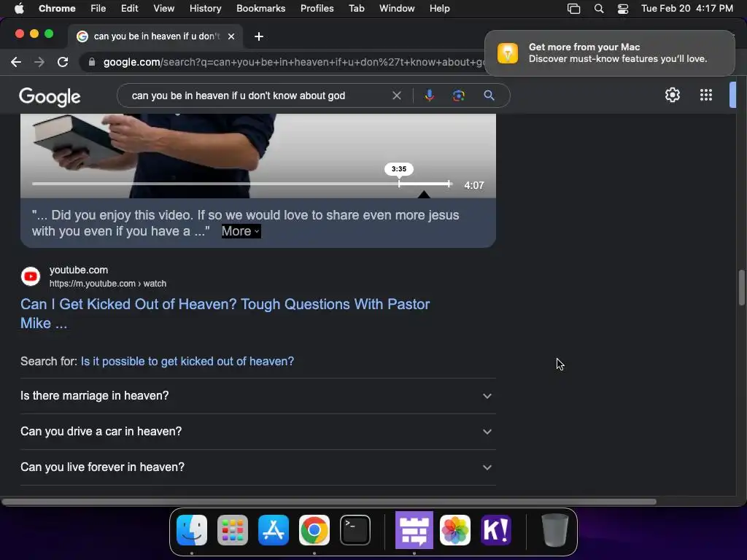Select the Google search results tab

pyautogui.click(x=155, y=36)
